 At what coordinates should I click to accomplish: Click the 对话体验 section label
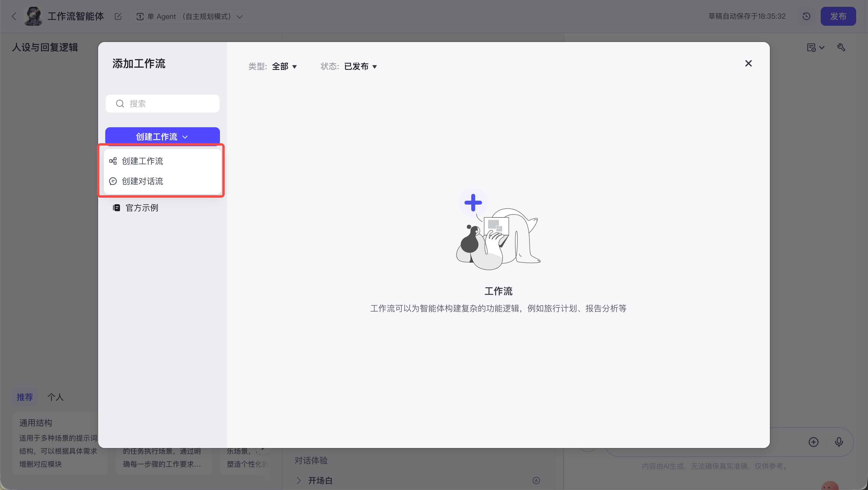pyautogui.click(x=311, y=460)
